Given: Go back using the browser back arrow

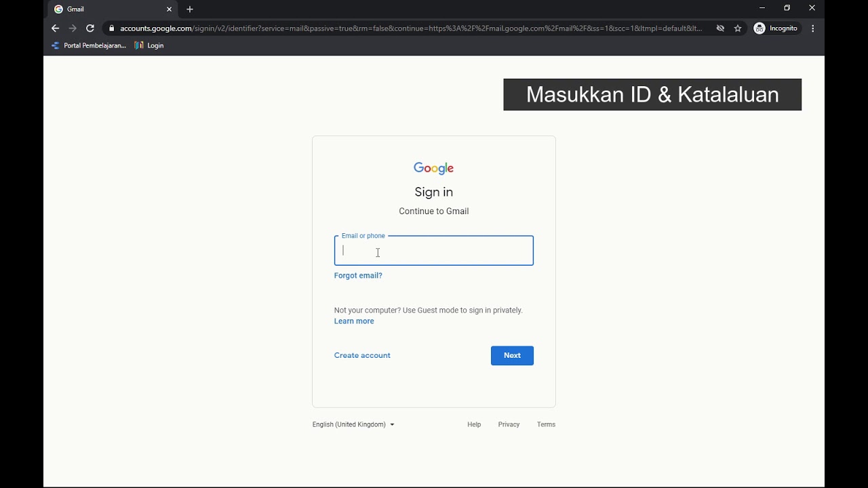Looking at the screenshot, I should pyautogui.click(x=56, y=28).
